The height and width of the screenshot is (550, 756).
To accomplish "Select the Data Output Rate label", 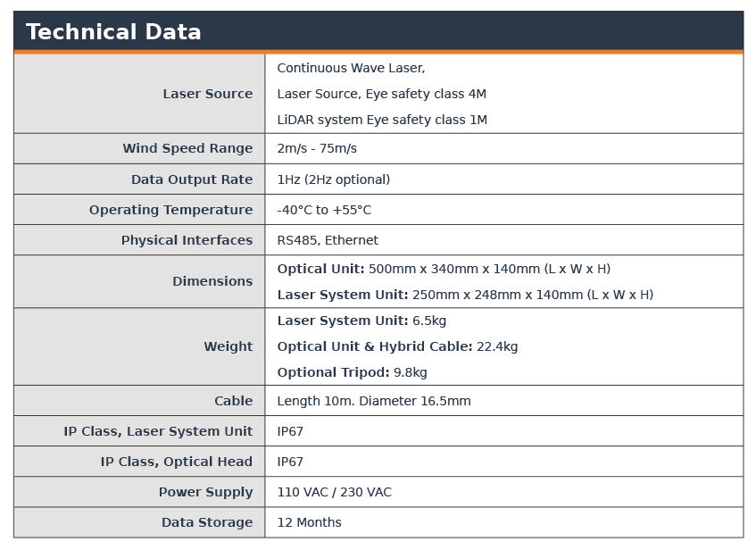I will pyautogui.click(x=191, y=179).
